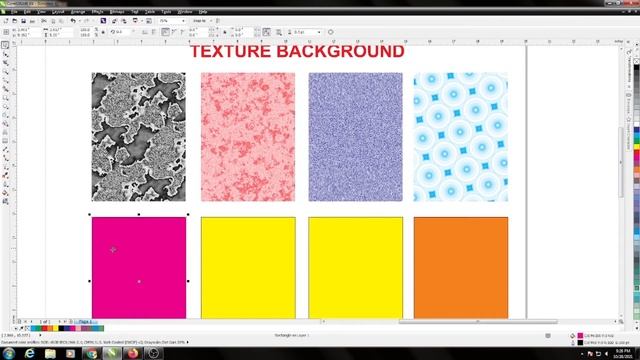This screenshot has width=640, height=360.
Task: Click the rotation angle field
Action: click(x=122, y=32)
